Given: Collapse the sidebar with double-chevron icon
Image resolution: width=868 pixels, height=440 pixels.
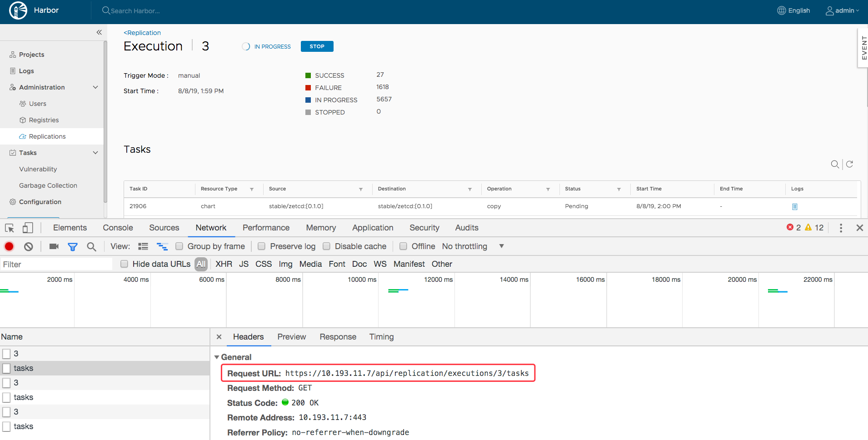Looking at the screenshot, I should 99,32.
